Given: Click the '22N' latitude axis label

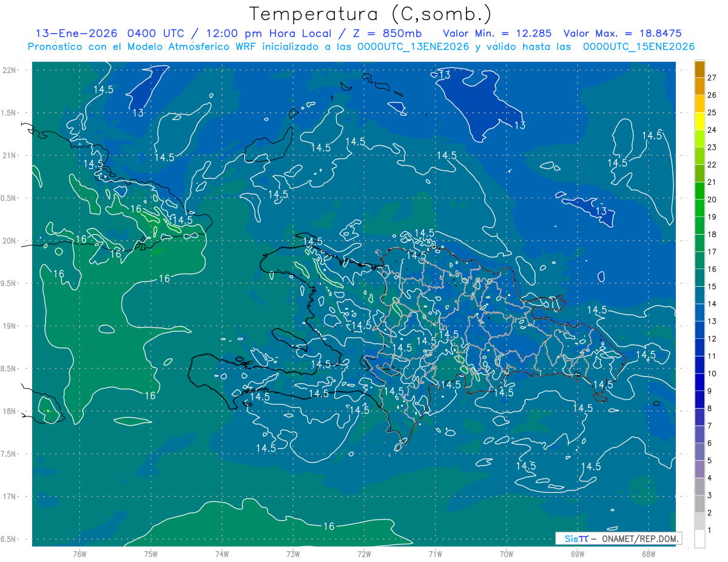Looking at the screenshot, I should tap(9, 70).
